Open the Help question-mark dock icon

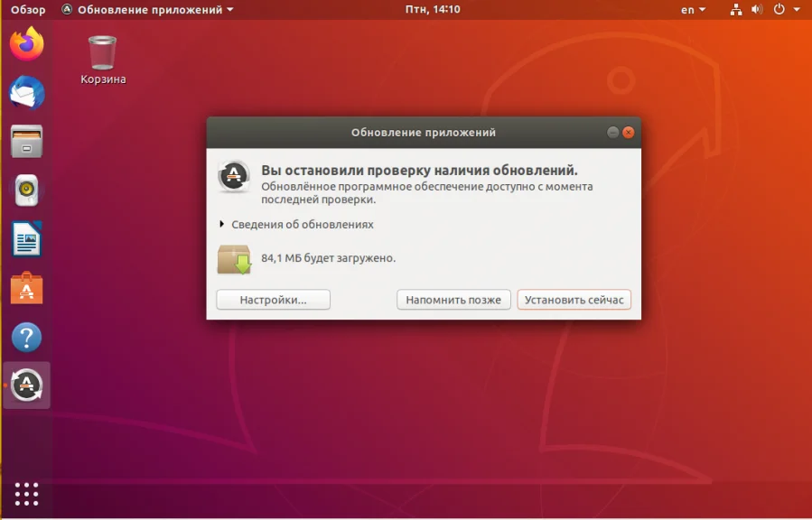click(26, 338)
